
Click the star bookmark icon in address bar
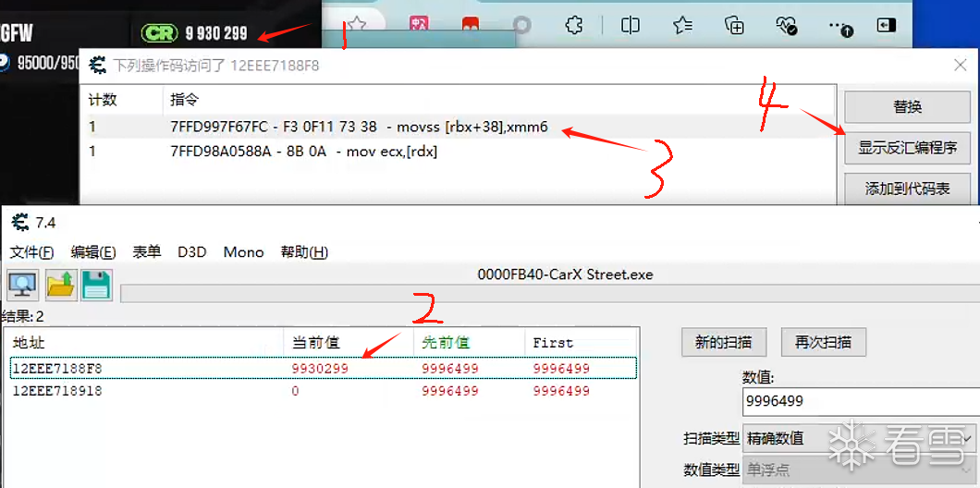[356, 26]
